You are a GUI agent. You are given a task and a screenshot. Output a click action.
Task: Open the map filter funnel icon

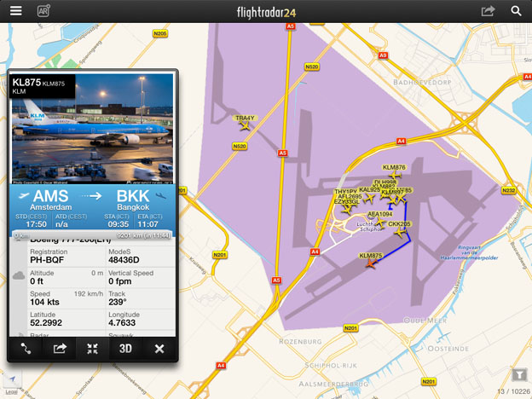518,375
